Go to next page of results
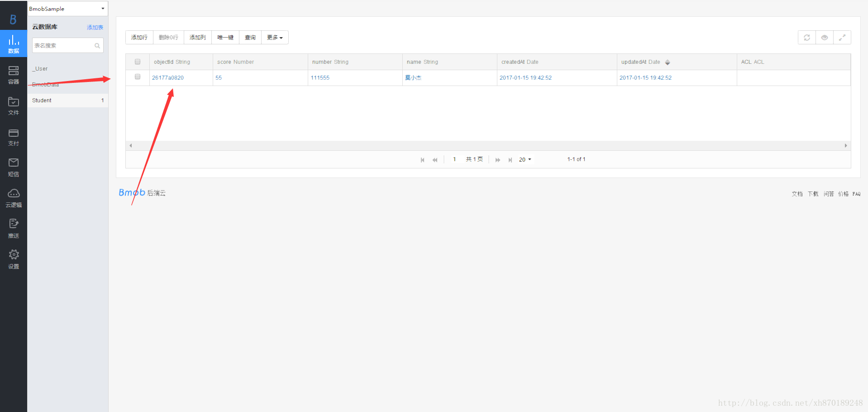This screenshot has width=868, height=412. [x=498, y=160]
